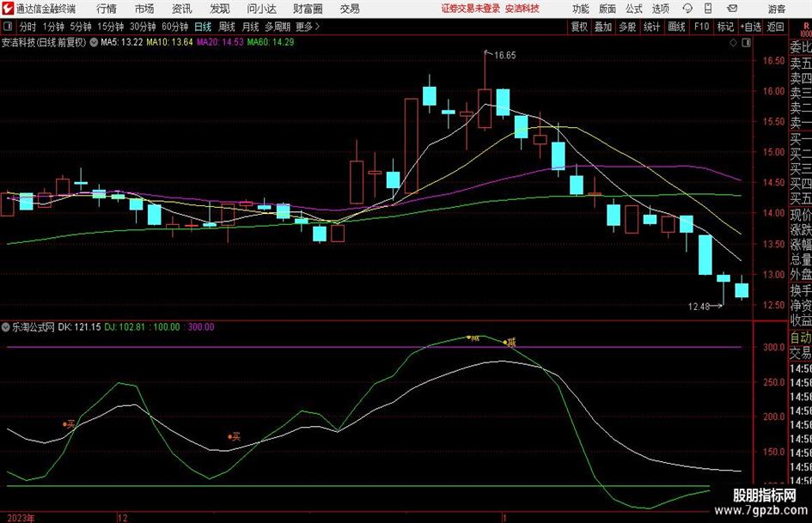Click the 12.48 low price marker
The width and height of the screenshot is (812, 523).
(x=699, y=307)
